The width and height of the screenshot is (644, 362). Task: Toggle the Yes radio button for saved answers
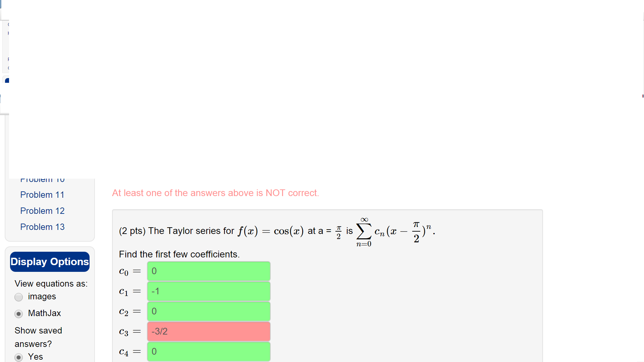[18, 357]
